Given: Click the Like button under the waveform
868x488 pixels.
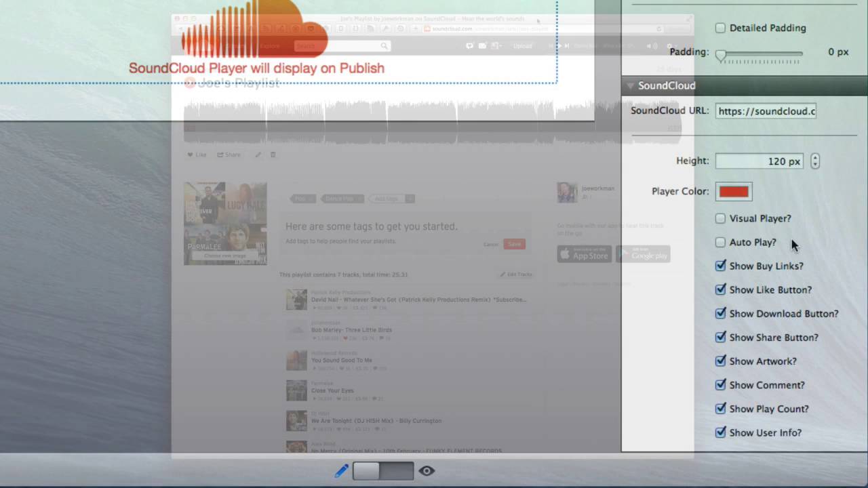Looking at the screenshot, I should (x=197, y=155).
